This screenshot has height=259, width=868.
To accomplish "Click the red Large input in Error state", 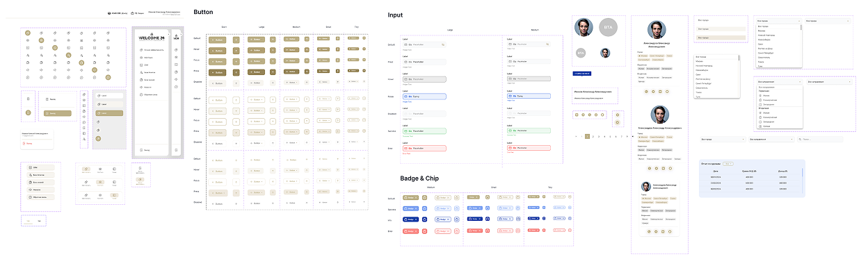I will click(424, 148).
